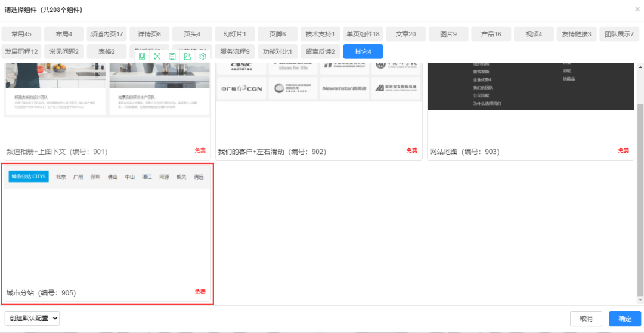Click the 确定 confirm button
The image size is (644, 333).
(624, 319)
